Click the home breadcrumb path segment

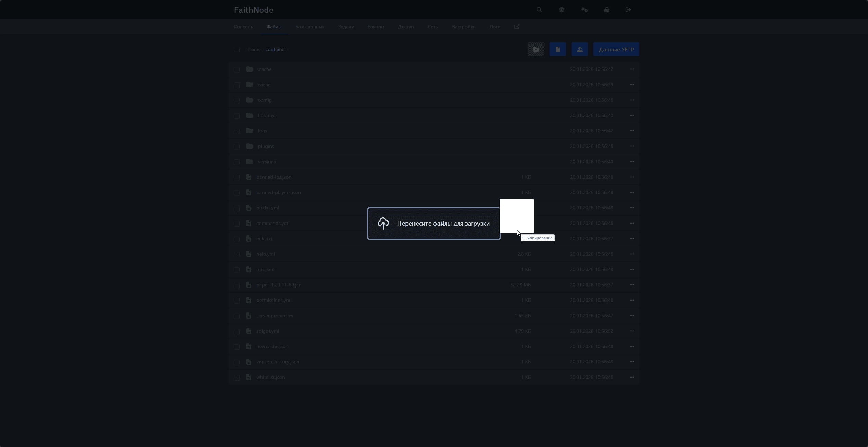(x=254, y=49)
